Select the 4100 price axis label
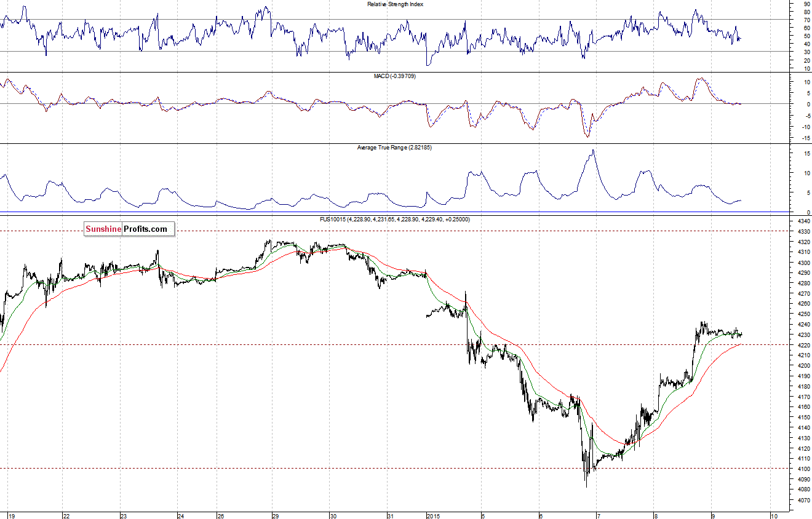The image size is (812, 519). (803, 469)
